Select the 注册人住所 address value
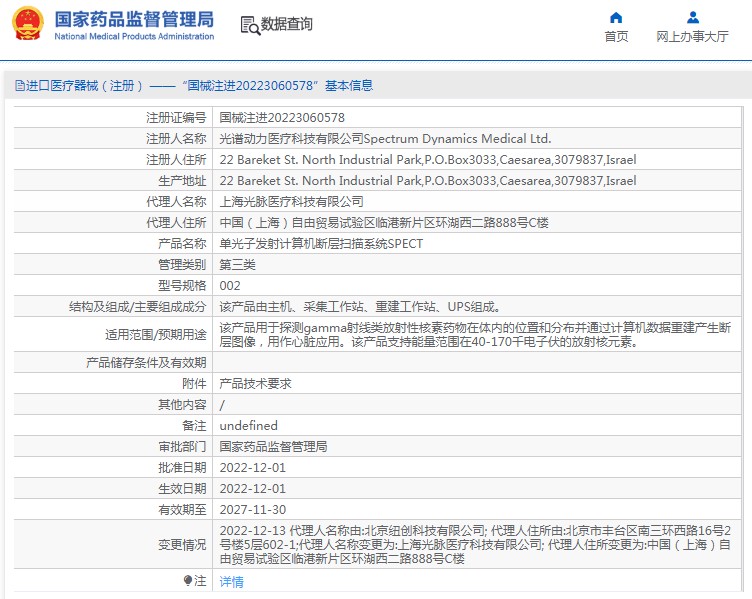752x599 pixels. tap(428, 160)
